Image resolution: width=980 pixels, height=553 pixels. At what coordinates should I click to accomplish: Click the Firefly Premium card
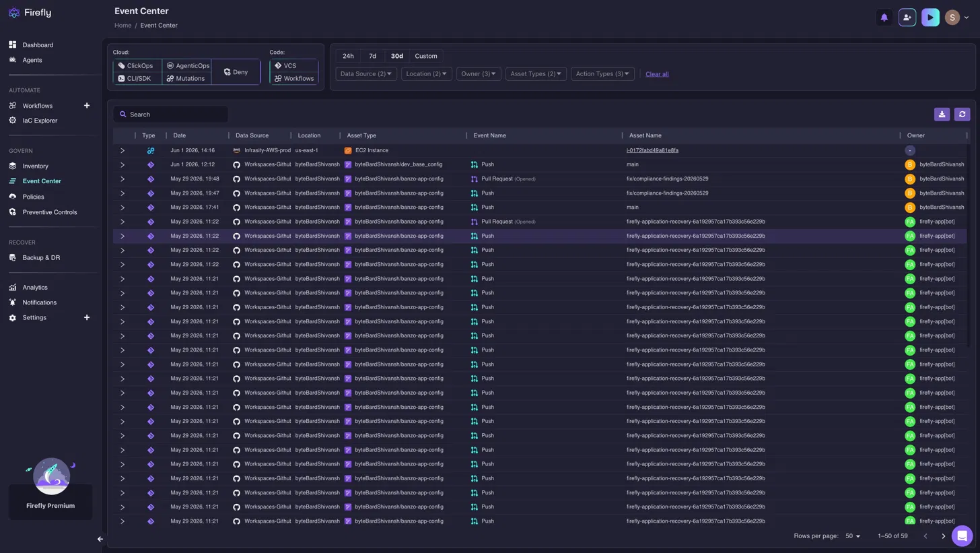tap(50, 502)
